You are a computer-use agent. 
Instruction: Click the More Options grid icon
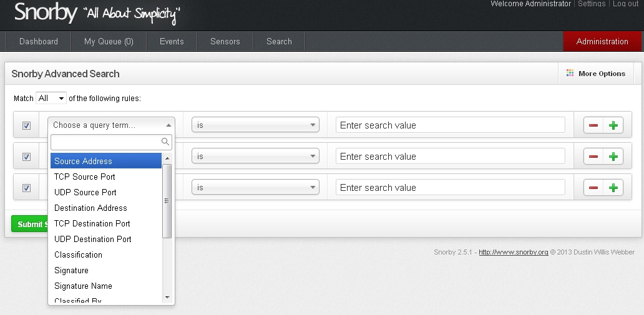pyautogui.click(x=570, y=74)
